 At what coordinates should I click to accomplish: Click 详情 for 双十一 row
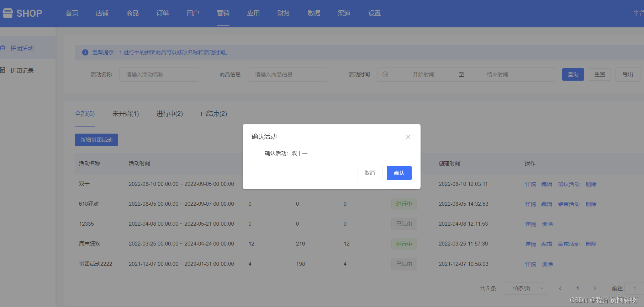(530, 184)
